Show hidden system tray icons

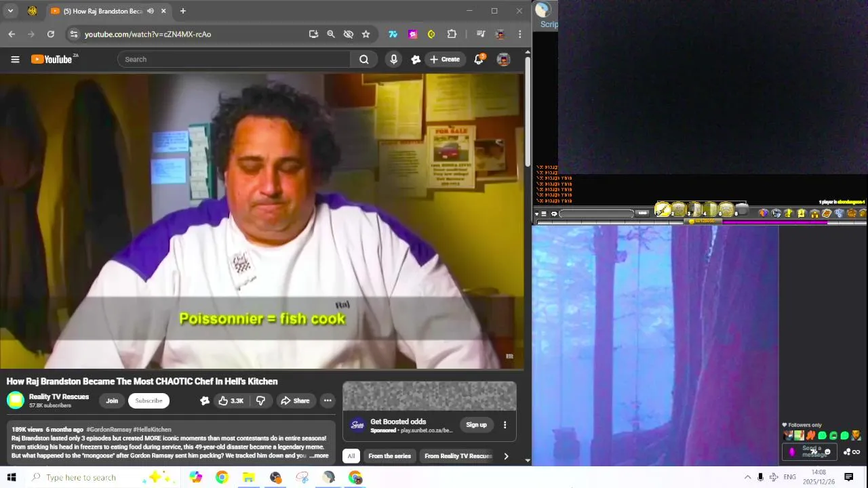point(747,477)
